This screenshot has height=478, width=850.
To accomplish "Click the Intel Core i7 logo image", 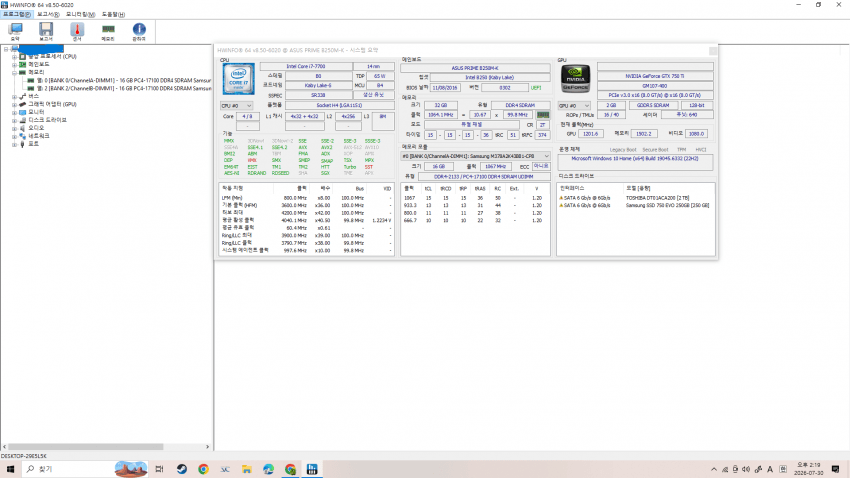I will tap(239, 79).
